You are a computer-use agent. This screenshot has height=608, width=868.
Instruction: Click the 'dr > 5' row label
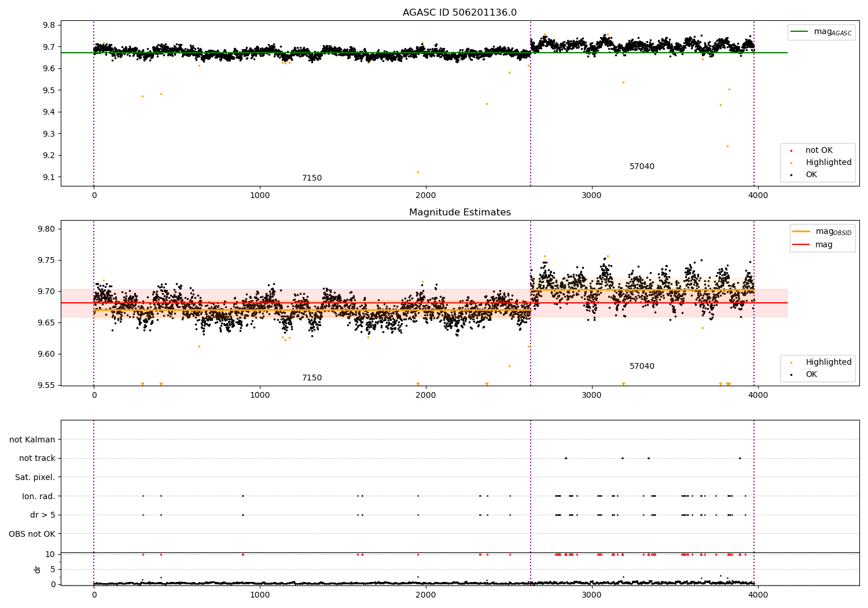(x=43, y=515)
